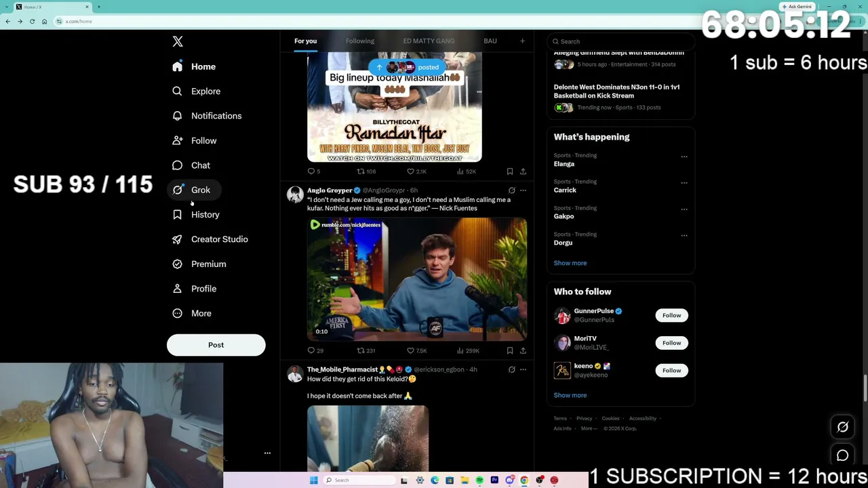The width and height of the screenshot is (868, 488).
Task: Open more options on Anglo Groyper post
Action: click(523, 190)
